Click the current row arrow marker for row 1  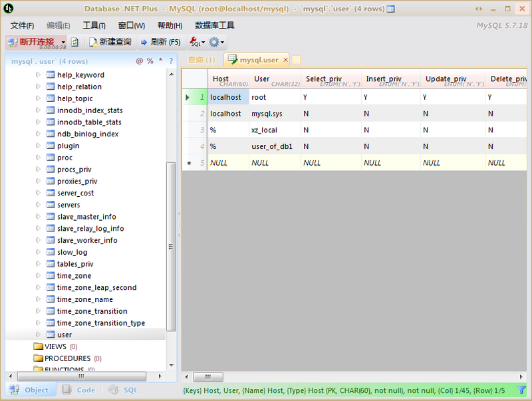pyautogui.click(x=188, y=97)
